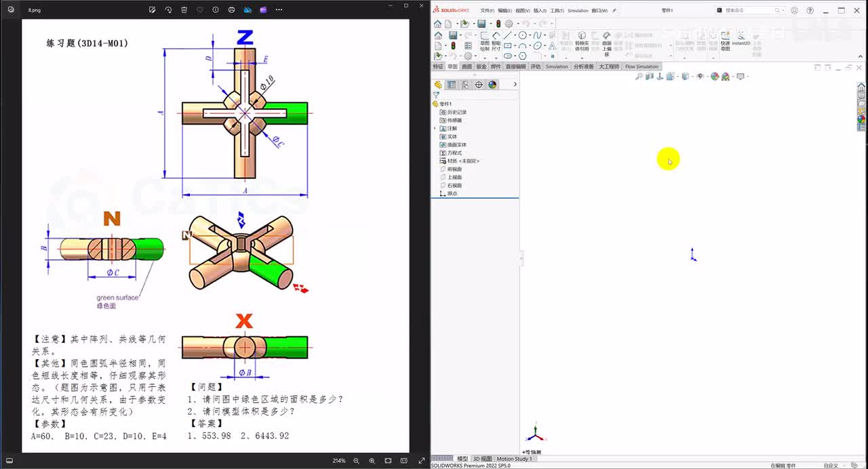Select the spline sketch tool
The image size is (868, 469).
537,35
